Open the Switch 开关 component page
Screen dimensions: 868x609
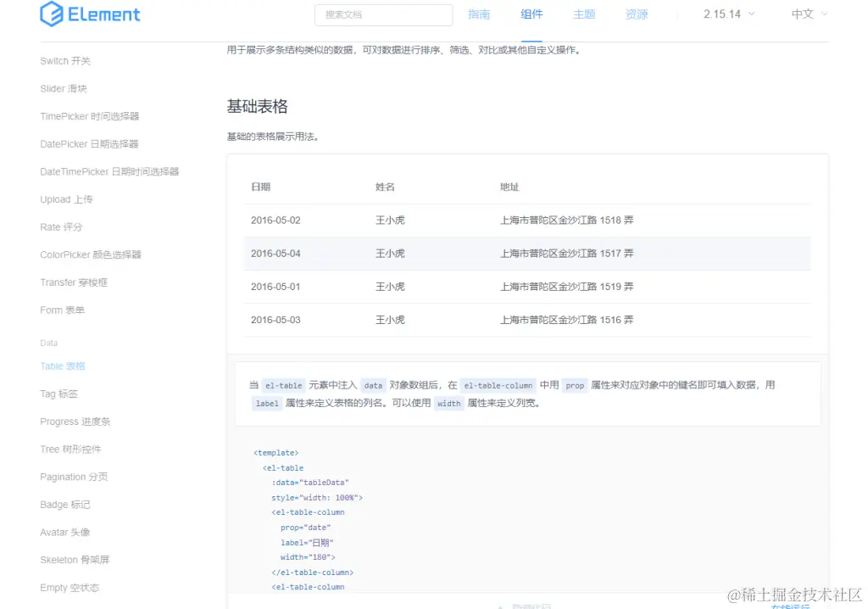tap(65, 60)
